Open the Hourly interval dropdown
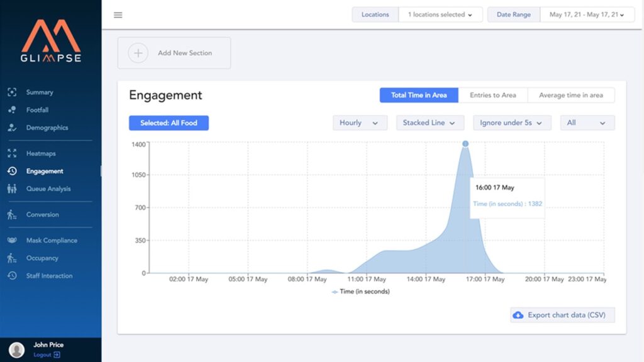644x362 pixels. tap(359, 123)
